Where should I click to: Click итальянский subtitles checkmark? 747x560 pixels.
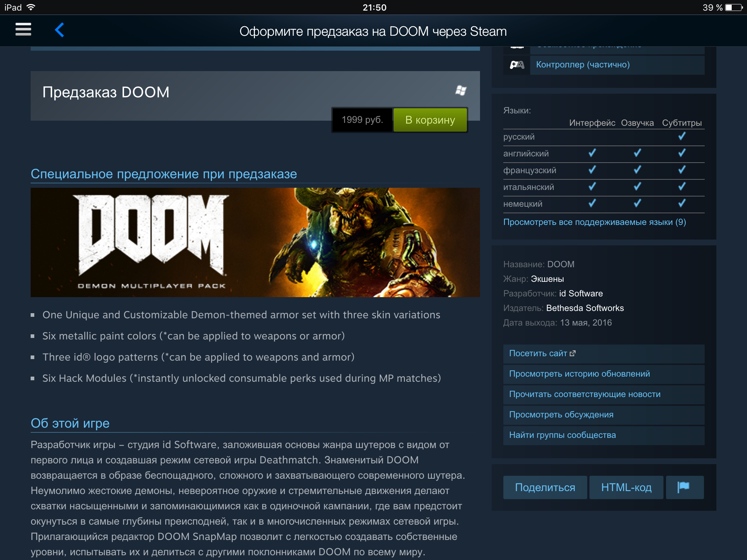point(682,187)
